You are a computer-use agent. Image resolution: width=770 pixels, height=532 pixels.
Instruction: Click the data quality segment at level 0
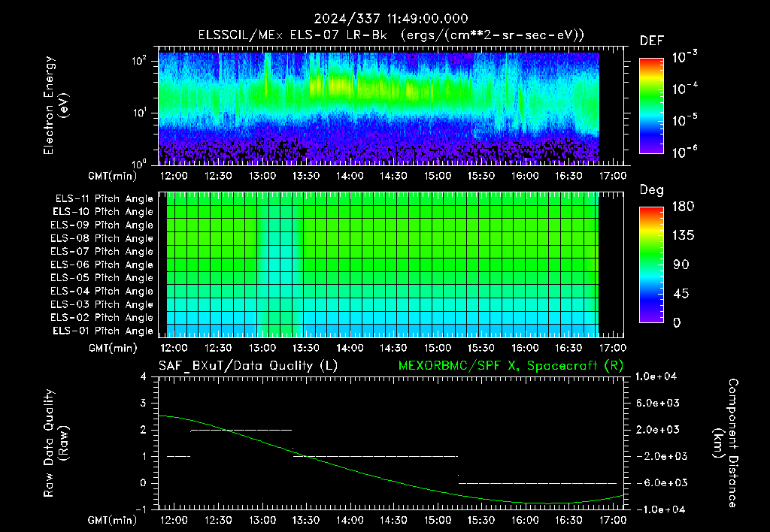(x=538, y=483)
